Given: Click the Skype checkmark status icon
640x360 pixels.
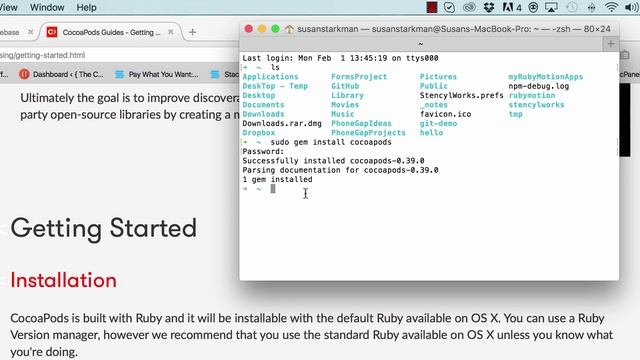Looking at the screenshot, I should point(449,7).
